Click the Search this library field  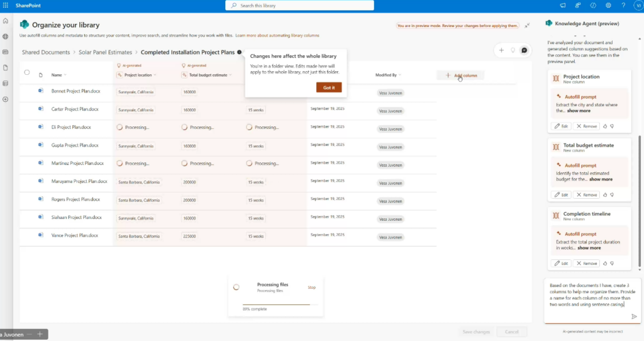300,5
